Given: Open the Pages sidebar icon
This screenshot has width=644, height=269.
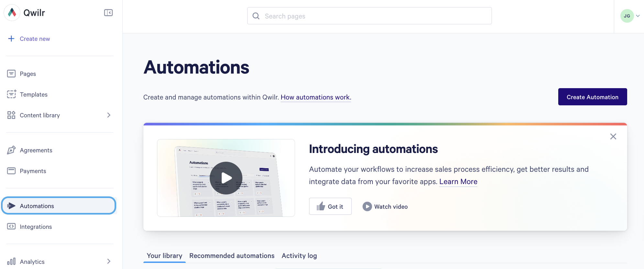Looking at the screenshot, I should [11, 74].
